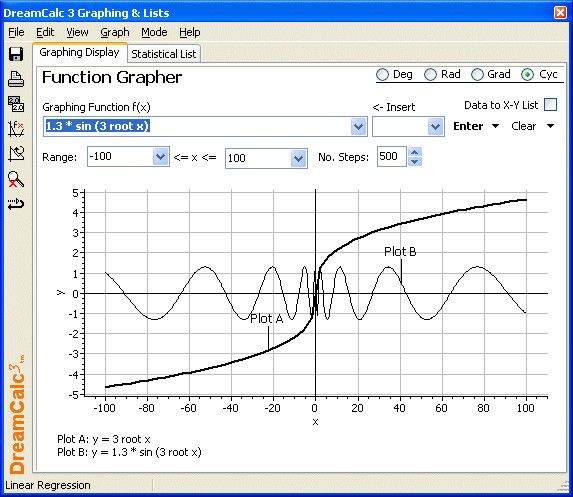
Task: Click the No. Steps 500 field
Action: 392,156
